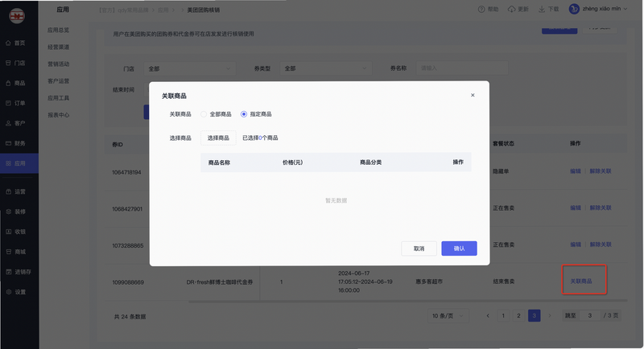Click the 惠多客超市 store cell
Image resolution: width=644 pixels, height=349 pixels.
(x=429, y=281)
